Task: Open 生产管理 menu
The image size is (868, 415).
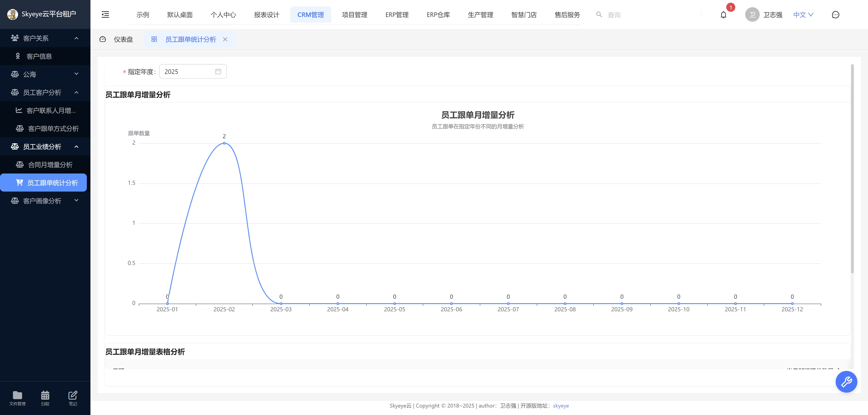Action: click(x=480, y=15)
